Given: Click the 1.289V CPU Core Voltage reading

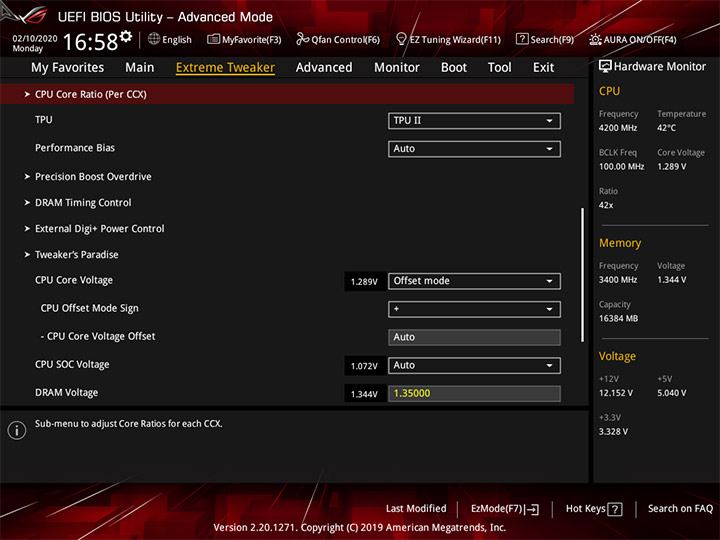Looking at the screenshot, I should click(x=364, y=281).
